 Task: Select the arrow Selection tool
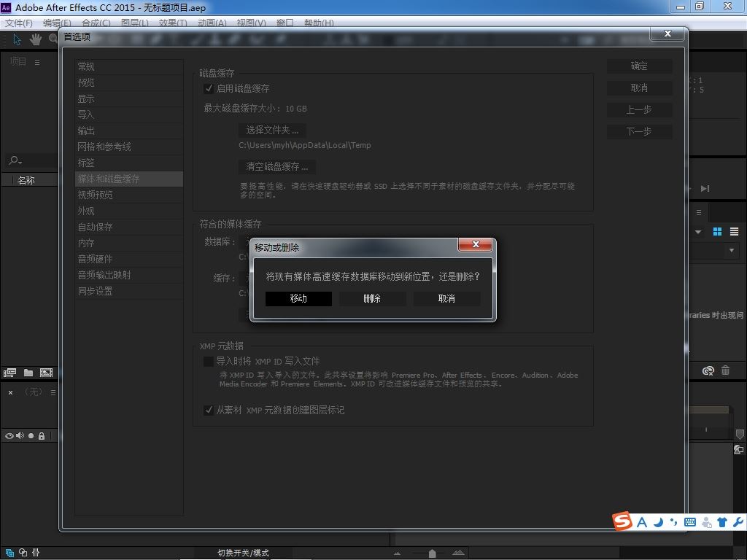(x=18, y=39)
